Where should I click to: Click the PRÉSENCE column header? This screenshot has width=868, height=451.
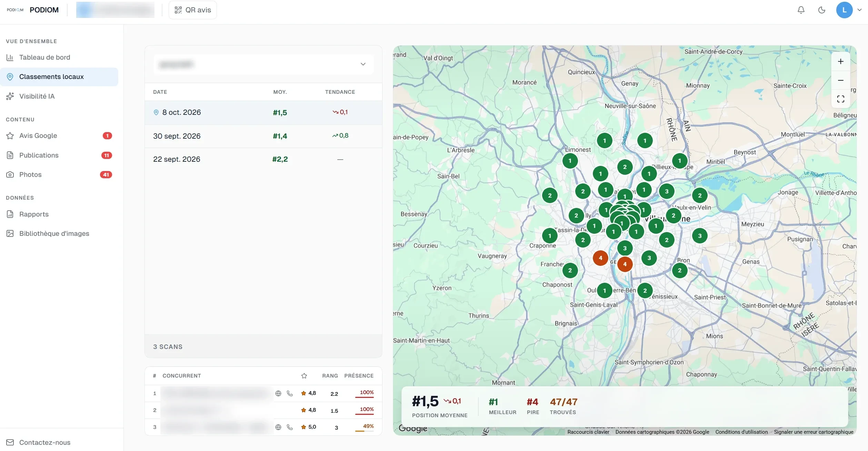[x=359, y=376]
